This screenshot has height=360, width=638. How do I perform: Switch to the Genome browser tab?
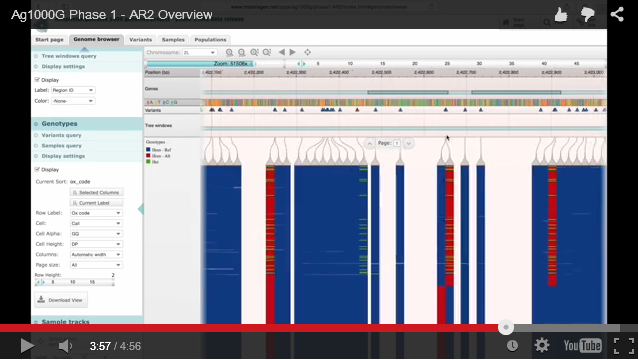coord(96,39)
